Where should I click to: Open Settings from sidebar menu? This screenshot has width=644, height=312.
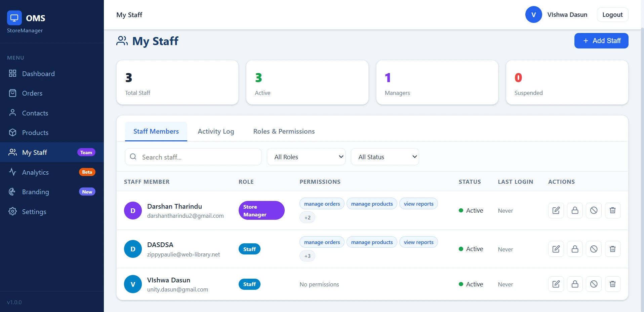(52, 211)
